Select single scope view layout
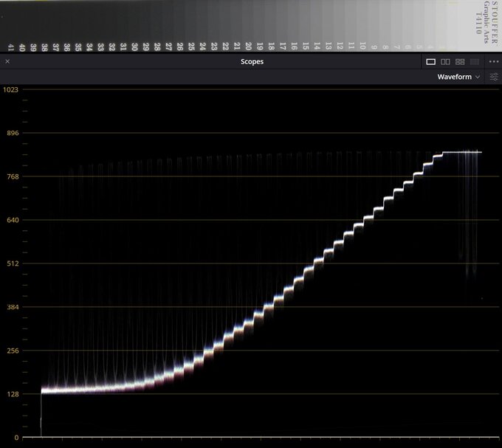This screenshot has height=448, width=502. [430, 62]
